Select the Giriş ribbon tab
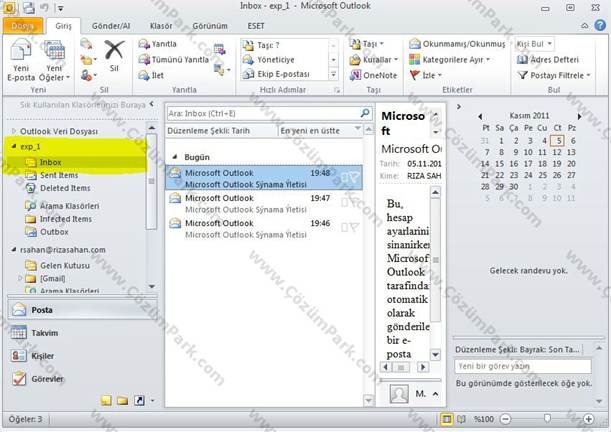 click(x=63, y=26)
